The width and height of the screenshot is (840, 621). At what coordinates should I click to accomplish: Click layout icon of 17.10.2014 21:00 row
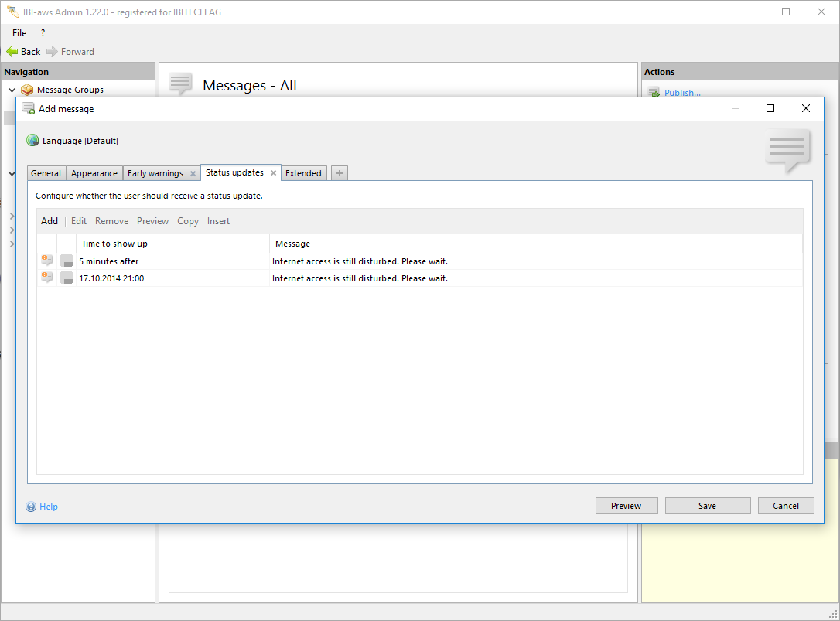(x=67, y=278)
